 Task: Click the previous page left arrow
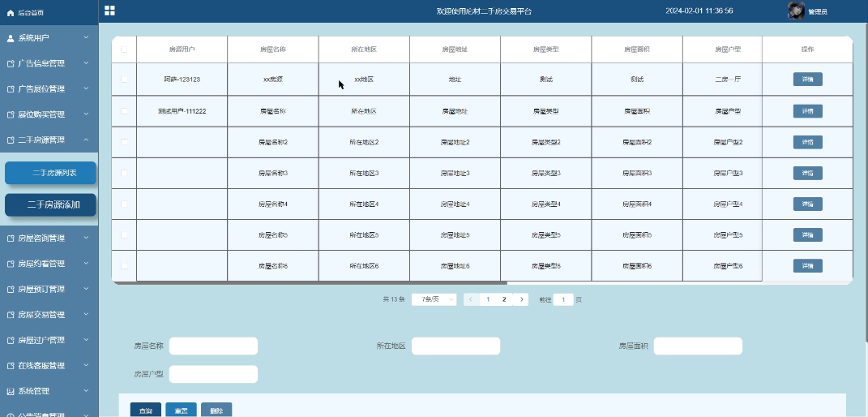[x=471, y=299]
